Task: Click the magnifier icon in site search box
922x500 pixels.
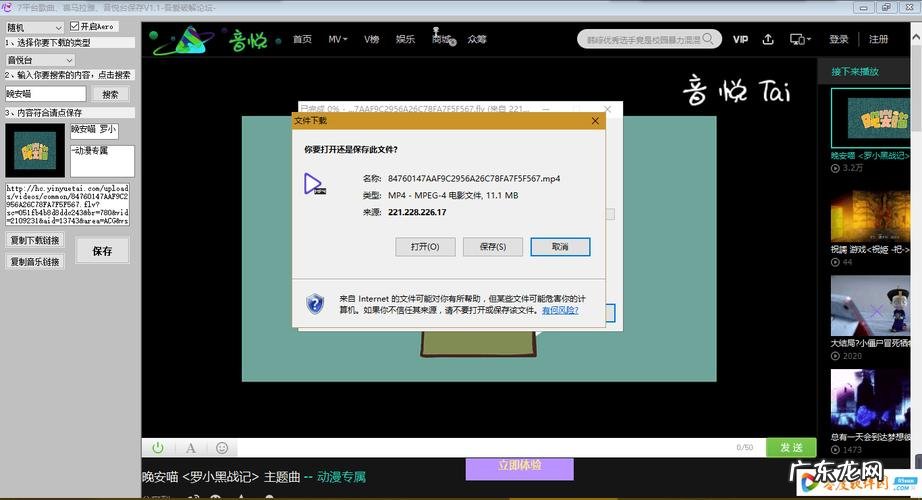Action: [x=707, y=40]
